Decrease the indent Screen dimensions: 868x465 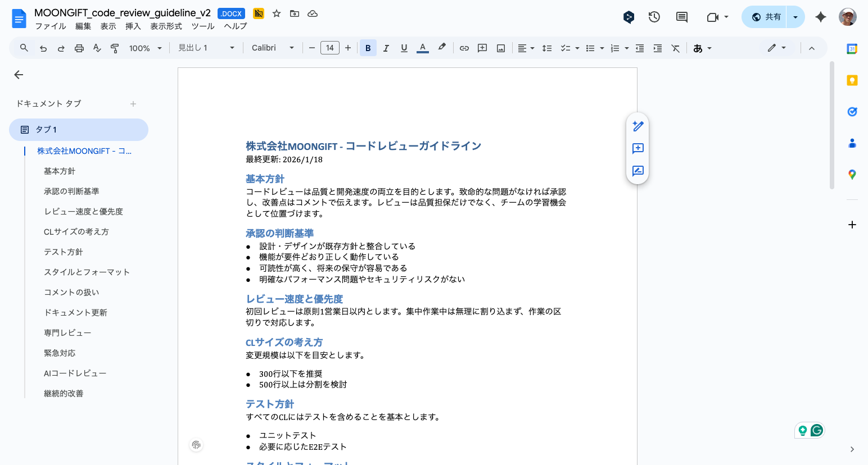[640, 48]
